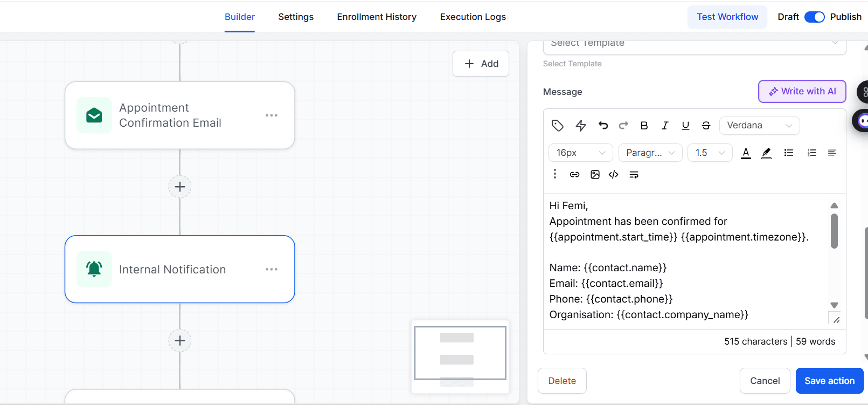Apply italic formatting to text
This screenshot has height=405, width=868.
tap(665, 126)
